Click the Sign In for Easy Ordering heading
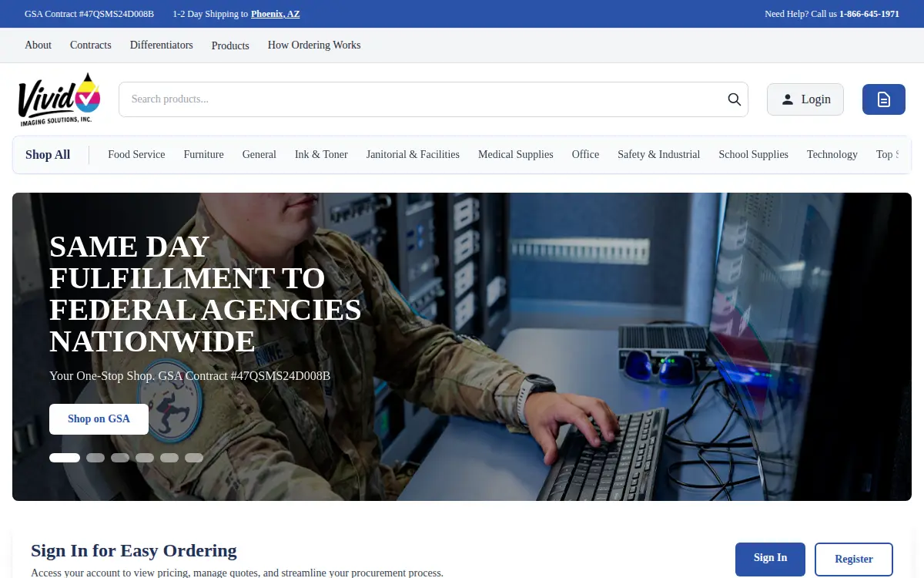Image resolution: width=924 pixels, height=578 pixels. point(134,550)
